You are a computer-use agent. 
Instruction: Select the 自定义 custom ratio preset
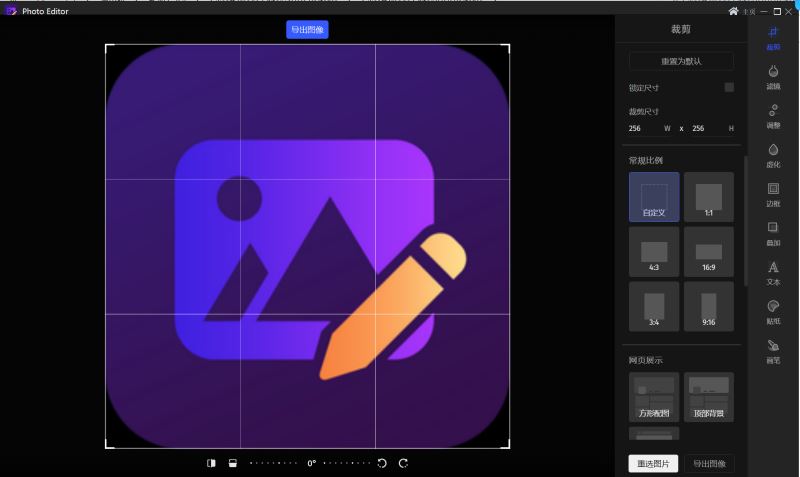tap(654, 197)
